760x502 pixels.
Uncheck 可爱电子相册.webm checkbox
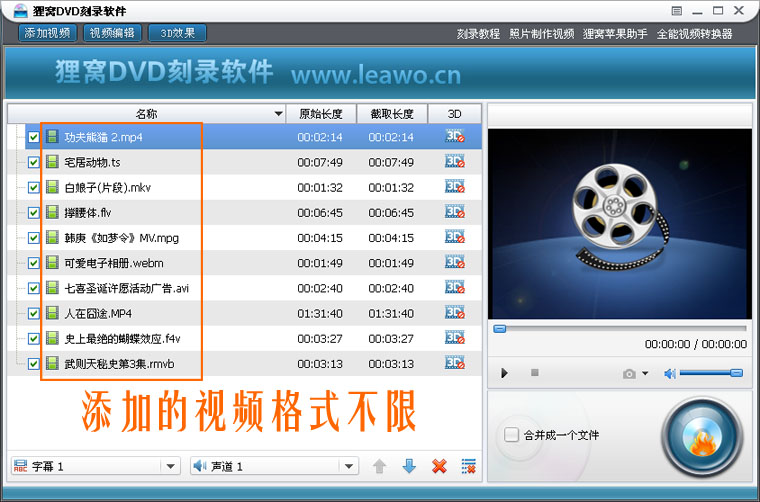(x=33, y=263)
